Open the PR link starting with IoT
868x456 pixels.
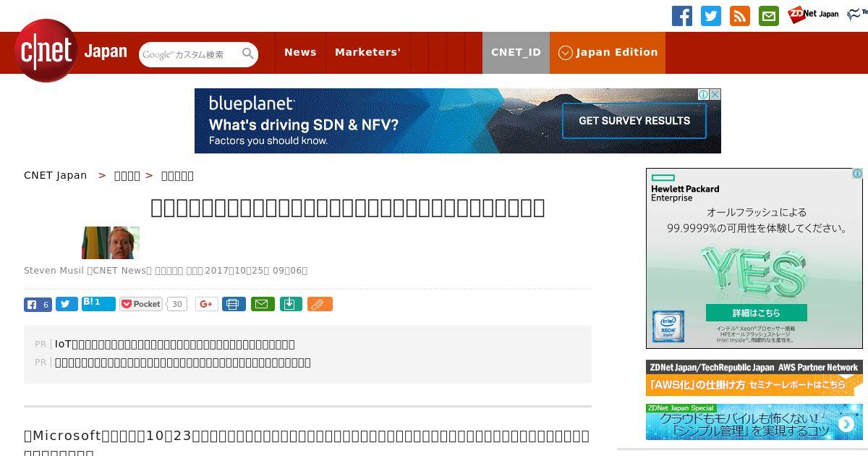(x=175, y=345)
